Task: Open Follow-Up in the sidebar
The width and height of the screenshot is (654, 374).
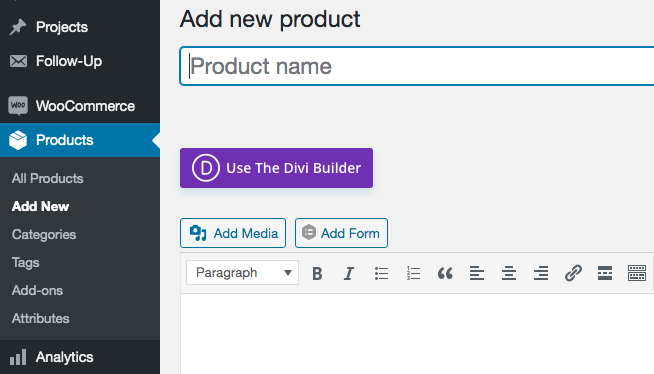Action: [80, 61]
